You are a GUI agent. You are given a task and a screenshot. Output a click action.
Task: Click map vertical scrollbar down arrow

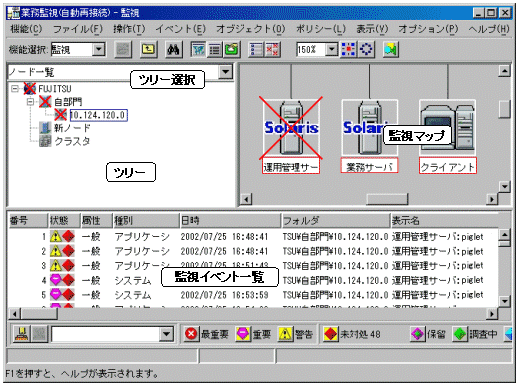[505, 186]
